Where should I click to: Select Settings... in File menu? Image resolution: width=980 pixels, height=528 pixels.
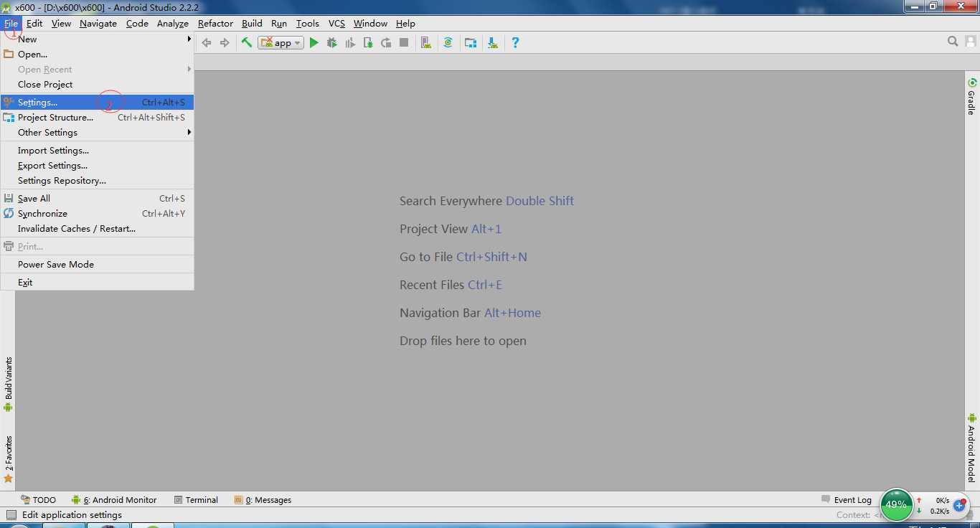[97, 103]
